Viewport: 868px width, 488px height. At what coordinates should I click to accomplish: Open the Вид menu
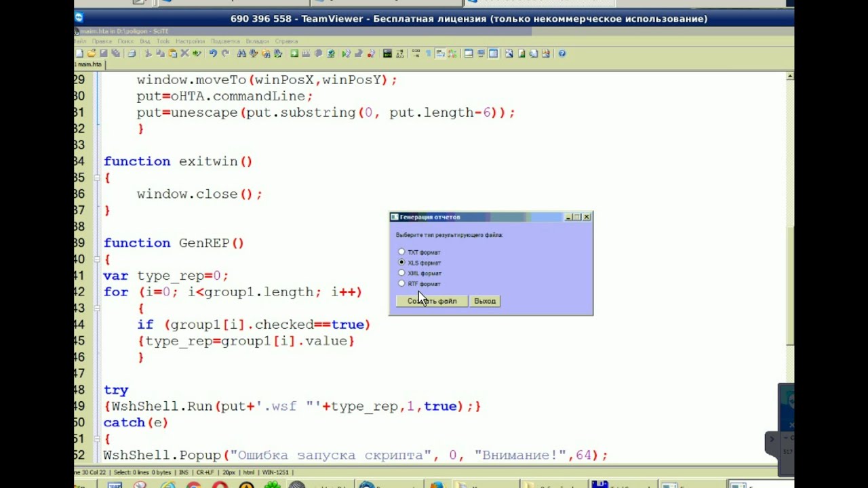(x=145, y=41)
